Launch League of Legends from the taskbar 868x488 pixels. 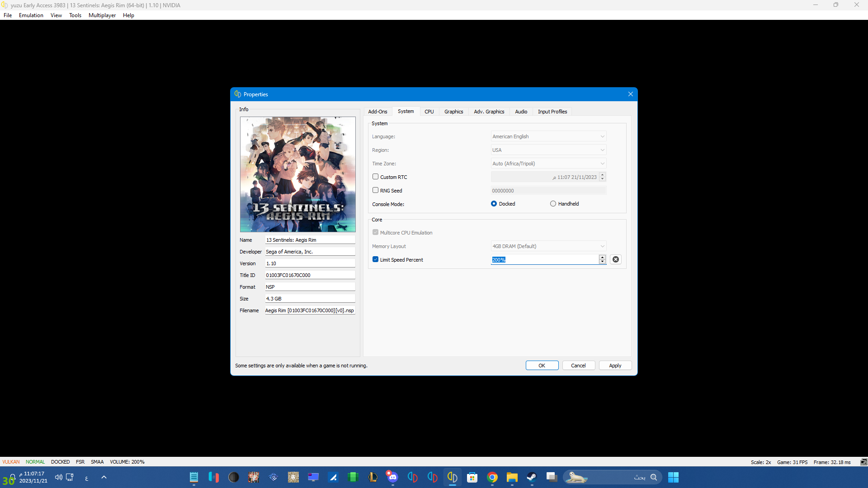coord(373,477)
